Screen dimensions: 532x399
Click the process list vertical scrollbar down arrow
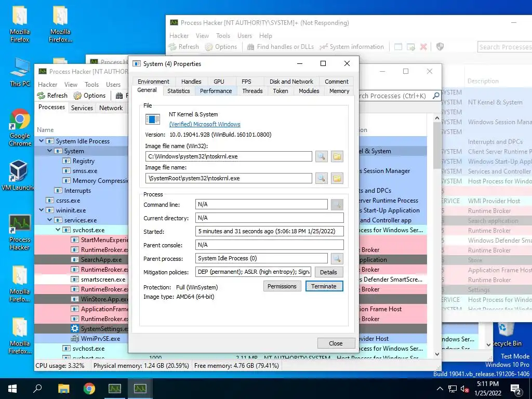(436, 354)
